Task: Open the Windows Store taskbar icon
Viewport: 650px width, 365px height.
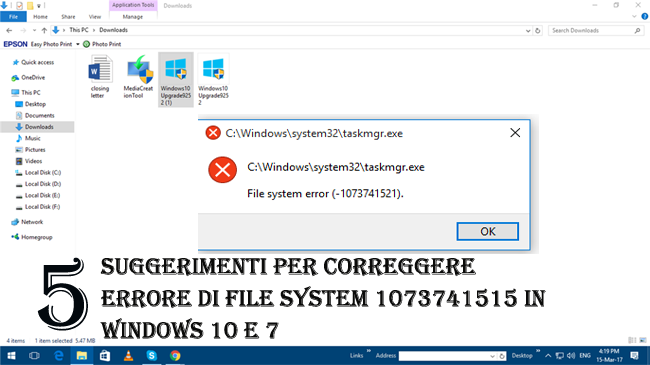Action: [105, 356]
